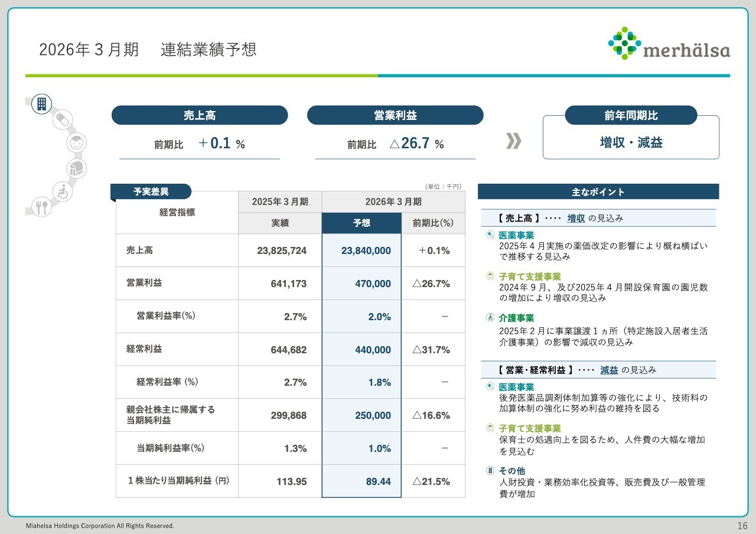The image size is (756, 534).
Task: Click the 経常利益率 (%) row label
Action: 167,382
